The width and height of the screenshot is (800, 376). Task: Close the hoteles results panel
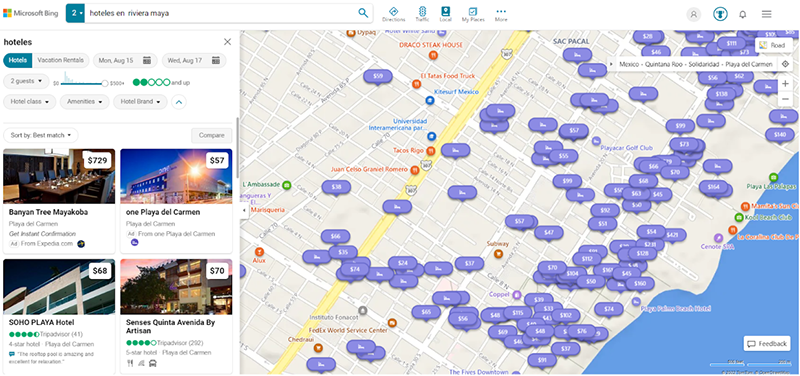pyautogui.click(x=228, y=42)
